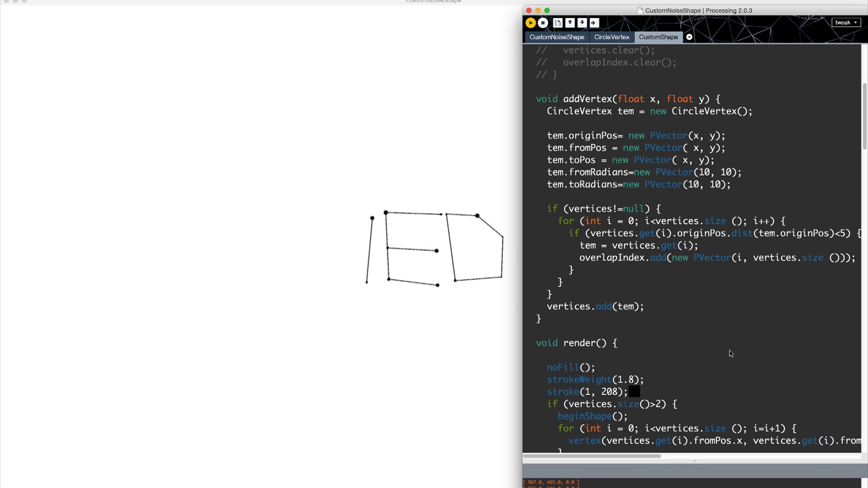
Task: Click the horizontal scrollbar under the code editor
Action: [592, 456]
